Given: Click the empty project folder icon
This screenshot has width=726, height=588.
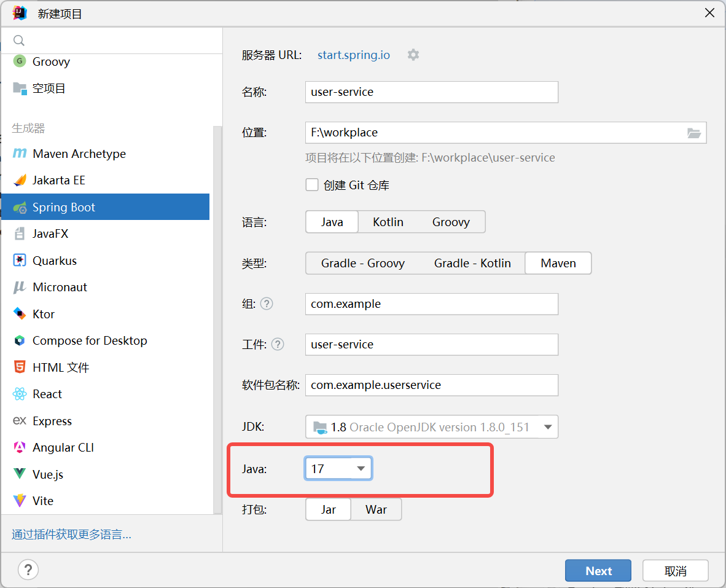Looking at the screenshot, I should pyautogui.click(x=20, y=88).
